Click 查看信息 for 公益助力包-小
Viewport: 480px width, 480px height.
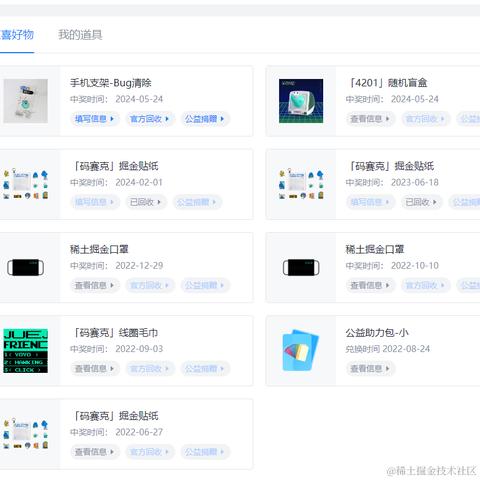[x=370, y=369]
